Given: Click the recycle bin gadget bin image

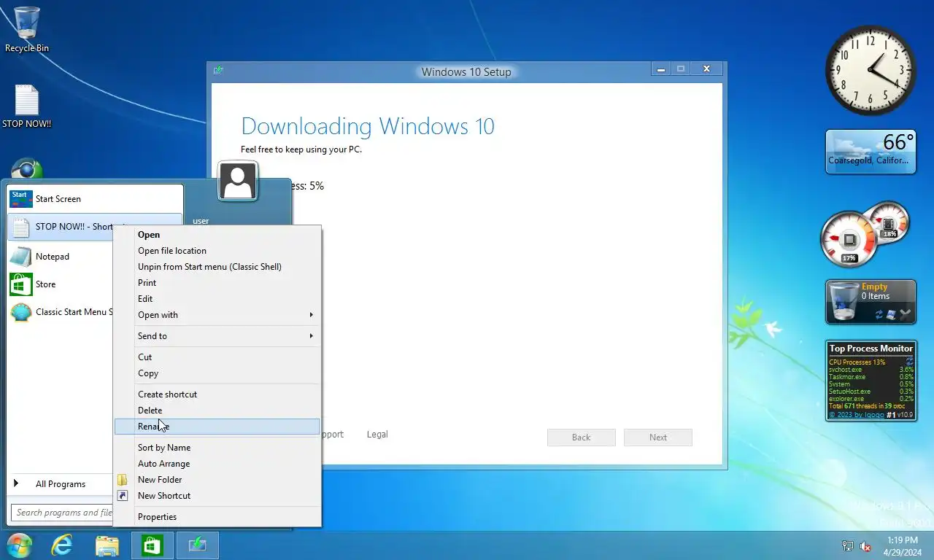Looking at the screenshot, I should (x=843, y=301).
